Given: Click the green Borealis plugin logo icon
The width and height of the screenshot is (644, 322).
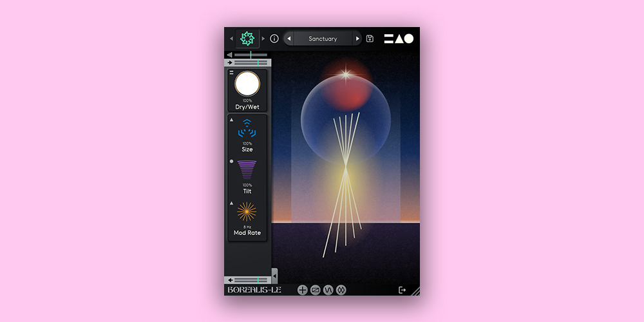Looking at the screenshot, I should click(x=248, y=39).
